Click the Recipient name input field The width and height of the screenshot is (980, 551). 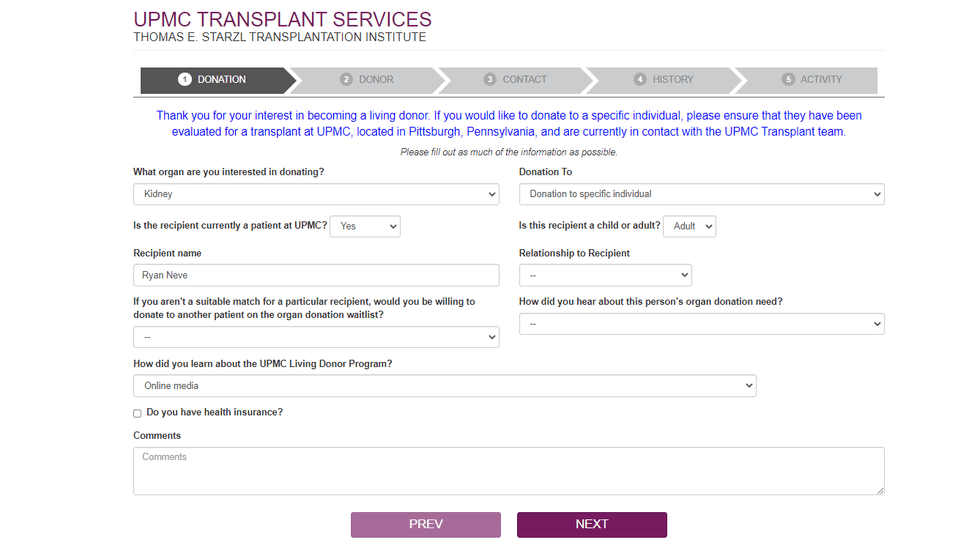tap(316, 275)
